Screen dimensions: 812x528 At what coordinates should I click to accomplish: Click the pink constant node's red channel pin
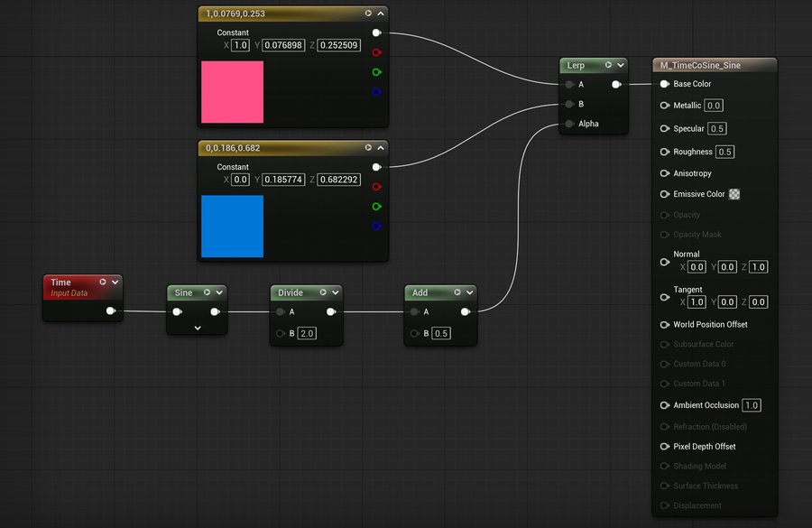coord(376,52)
